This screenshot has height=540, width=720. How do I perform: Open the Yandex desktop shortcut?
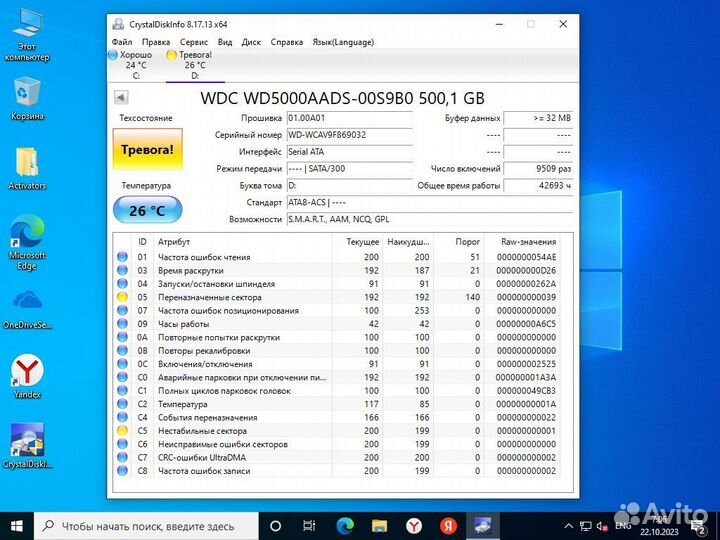pyautogui.click(x=27, y=376)
